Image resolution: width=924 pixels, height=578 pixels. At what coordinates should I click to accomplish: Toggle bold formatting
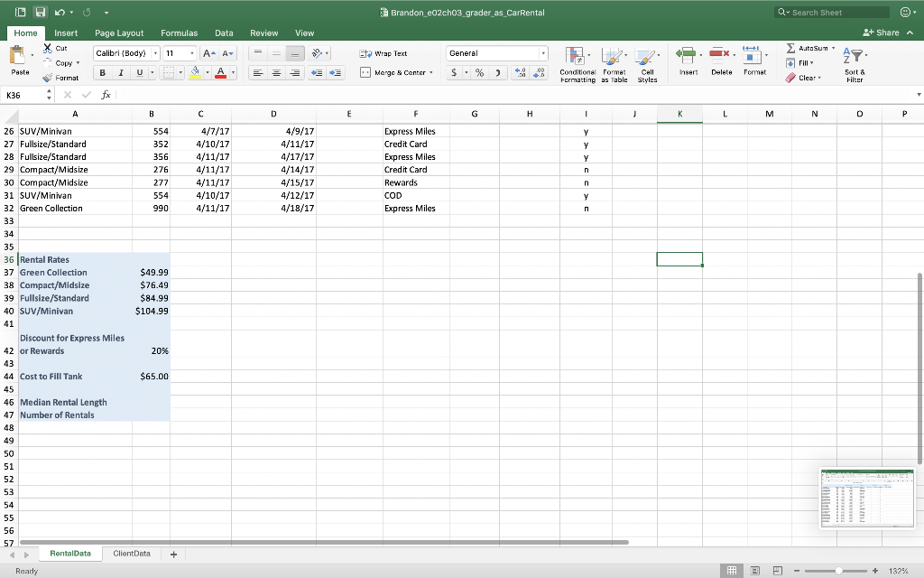(x=103, y=72)
